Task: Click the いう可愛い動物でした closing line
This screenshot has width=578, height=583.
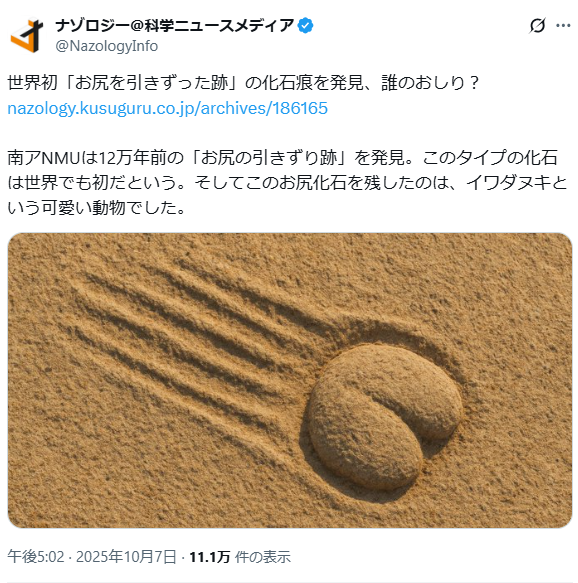Action: click(x=96, y=207)
